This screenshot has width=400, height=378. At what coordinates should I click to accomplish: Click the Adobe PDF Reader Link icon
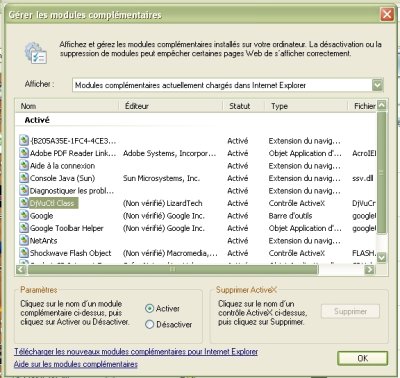pos(24,153)
